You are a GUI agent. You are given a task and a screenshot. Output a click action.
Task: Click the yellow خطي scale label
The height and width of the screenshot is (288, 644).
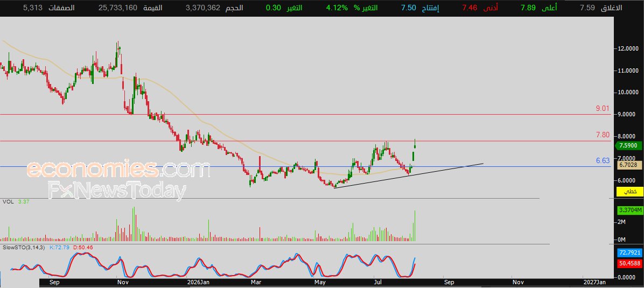click(x=629, y=192)
